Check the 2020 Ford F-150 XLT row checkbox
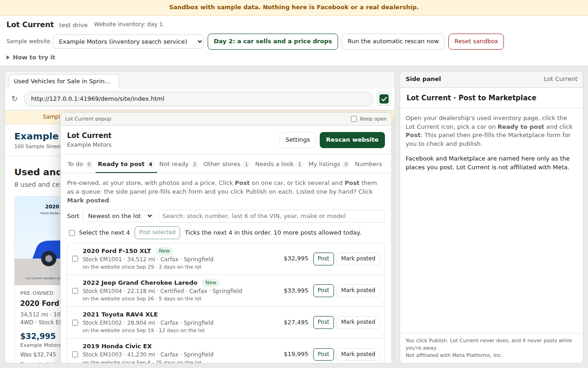The width and height of the screenshot is (588, 368). pos(75,259)
